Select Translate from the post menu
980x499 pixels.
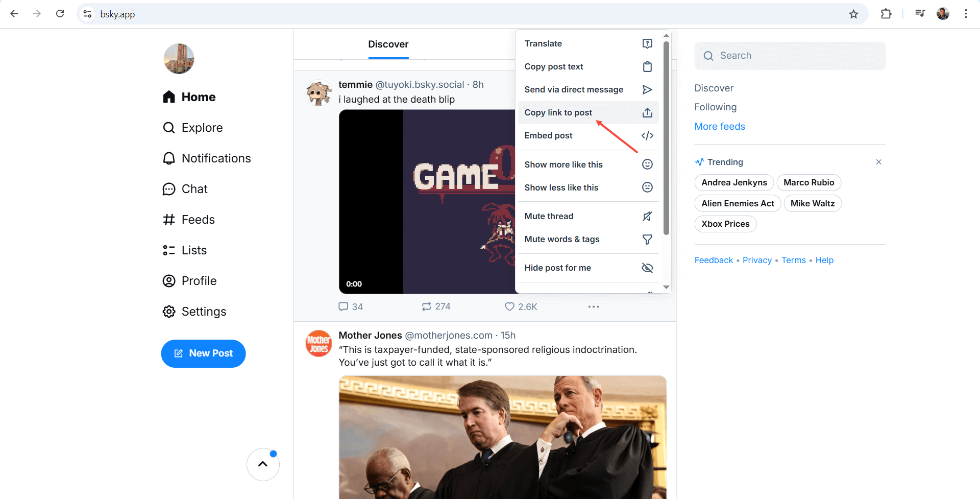coord(588,44)
